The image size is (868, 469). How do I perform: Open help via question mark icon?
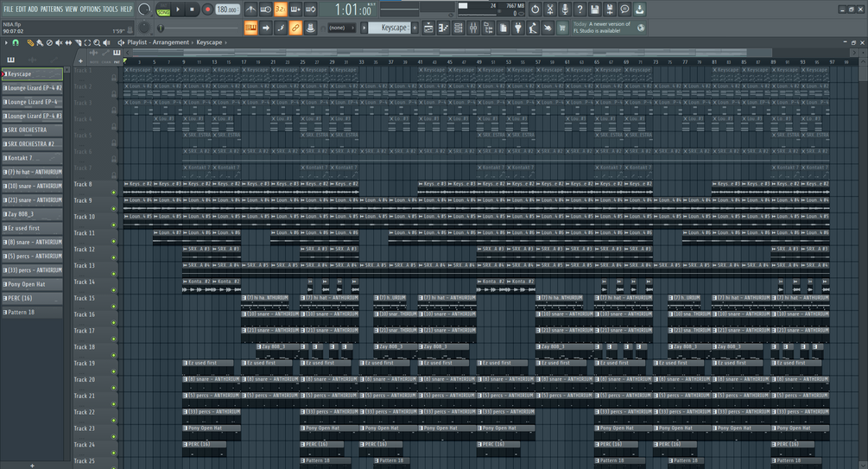click(580, 10)
